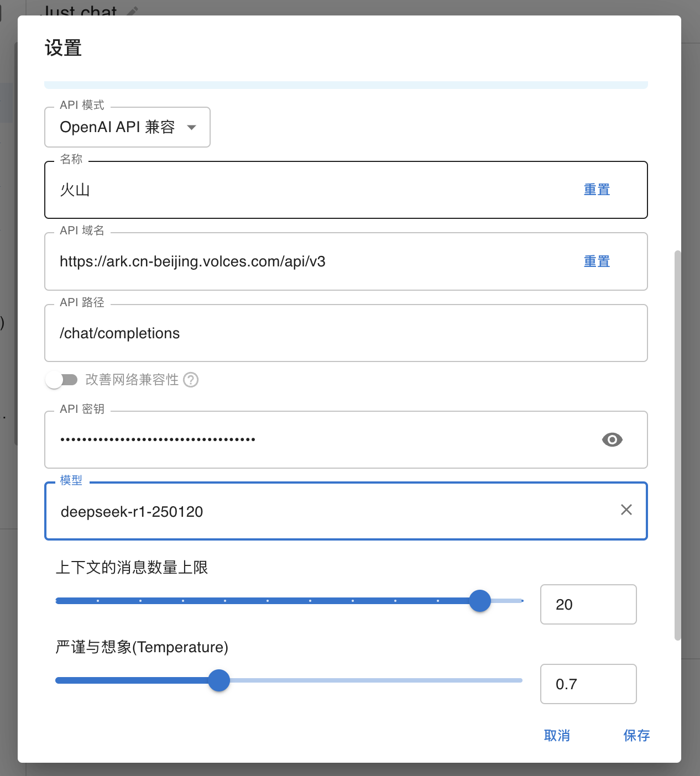Click the API 域名 URL field
This screenshot has height=776, width=700.
(310, 262)
